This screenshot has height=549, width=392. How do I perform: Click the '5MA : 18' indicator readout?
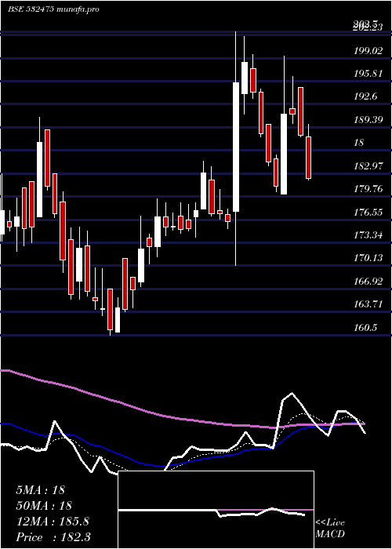point(41,490)
